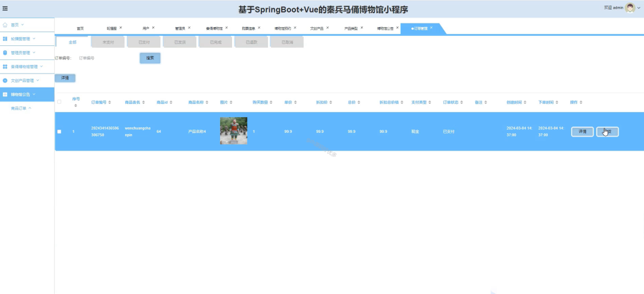This screenshot has height=294, width=644.
Task: Expand the 文创产品管理 sidebar menu
Action: coord(38,80)
